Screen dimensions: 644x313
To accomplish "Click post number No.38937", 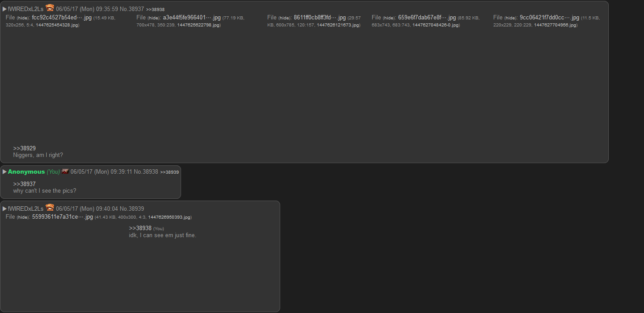I will tap(132, 9).
